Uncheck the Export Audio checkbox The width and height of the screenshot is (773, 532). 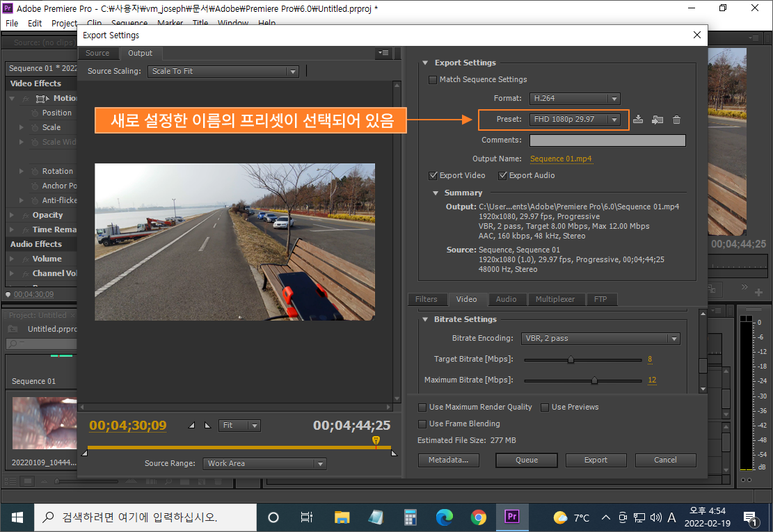pyautogui.click(x=503, y=175)
